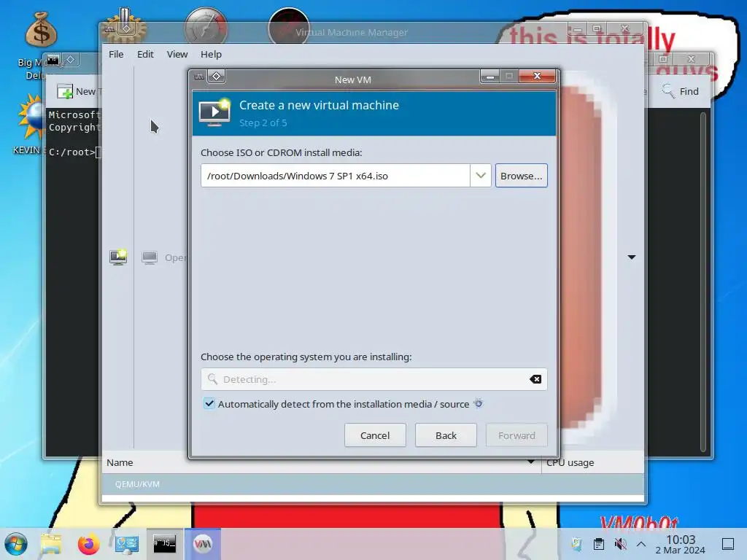Open the File menu in Virtual Machine Manager
Image resolution: width=747 pixels, height=560 pixels.
(116, 54)
